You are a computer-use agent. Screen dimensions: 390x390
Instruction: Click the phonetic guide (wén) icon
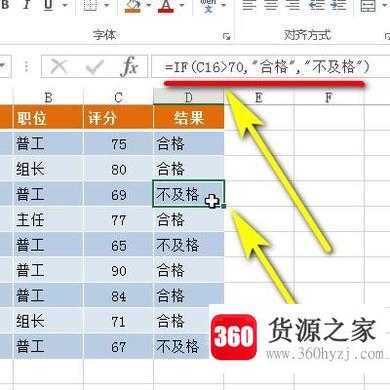pos(208,6)
